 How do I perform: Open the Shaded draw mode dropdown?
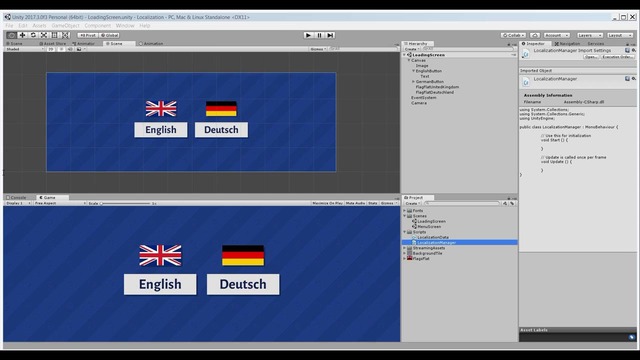tap(24, 49)
